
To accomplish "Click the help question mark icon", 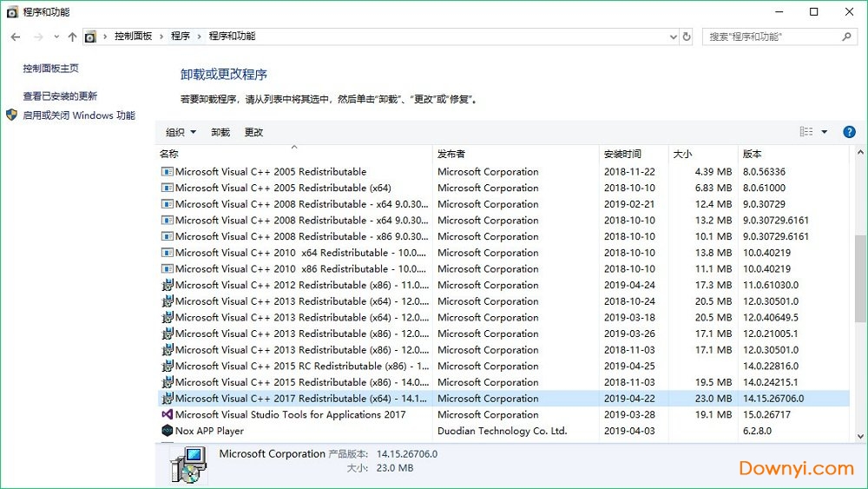I will point(849,132).
